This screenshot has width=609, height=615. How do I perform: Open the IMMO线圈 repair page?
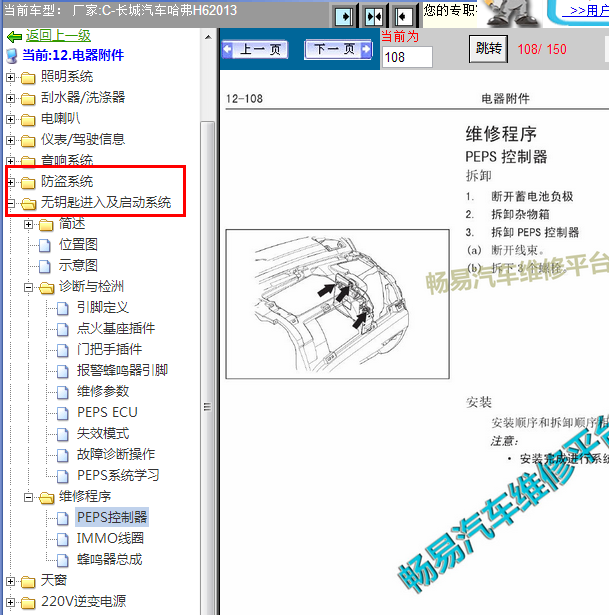(x=110, y=539)
